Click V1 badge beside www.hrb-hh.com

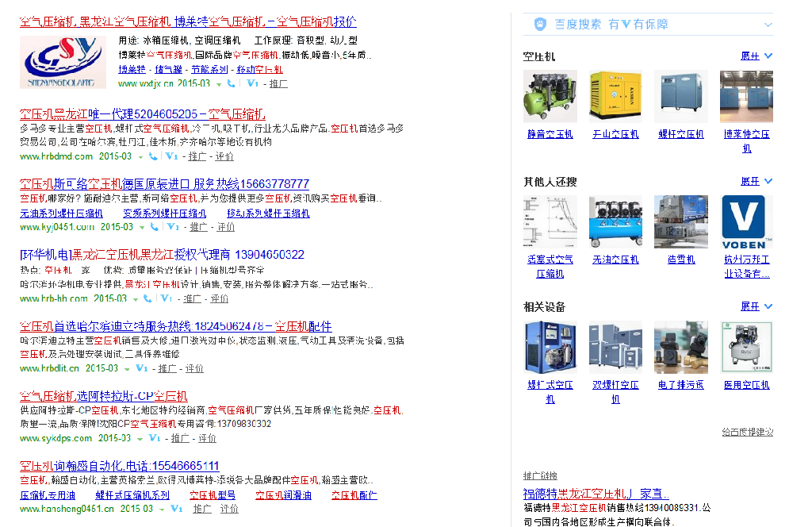pos(167,298)
